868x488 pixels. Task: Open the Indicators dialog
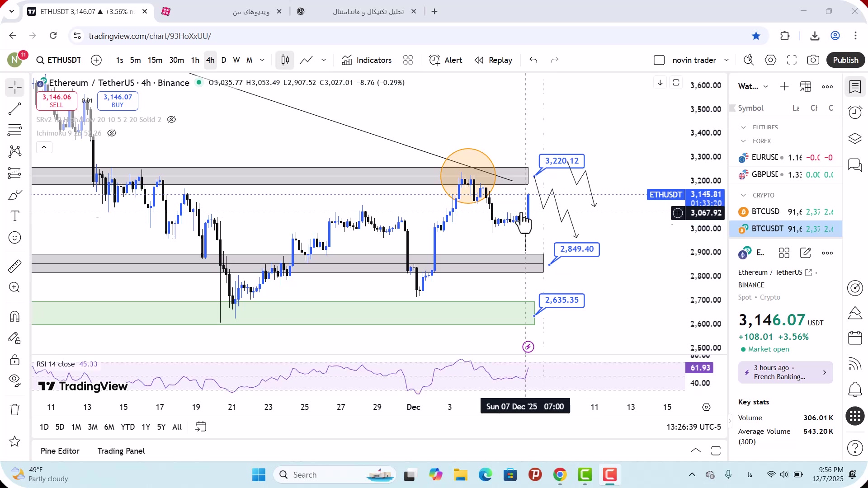[x=367, y=60]
